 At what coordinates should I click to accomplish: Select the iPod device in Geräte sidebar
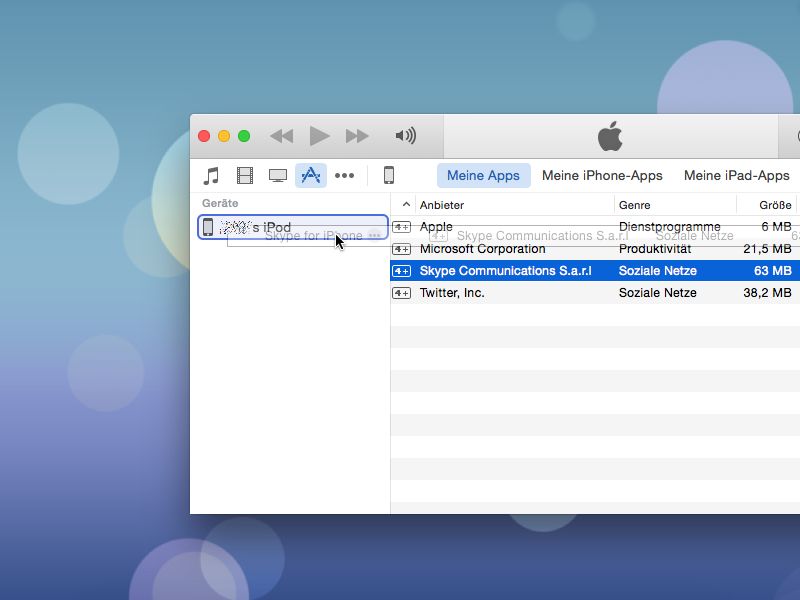coord(293,227)
